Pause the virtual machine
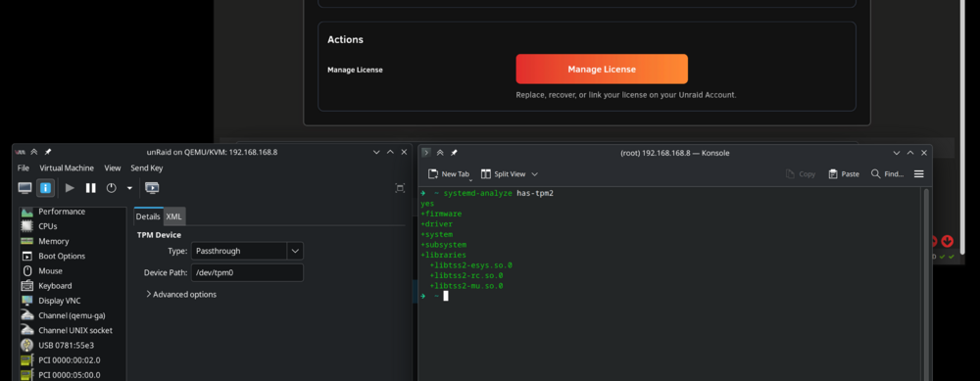The height and width of the screenshot is (381, 980). 90,188
